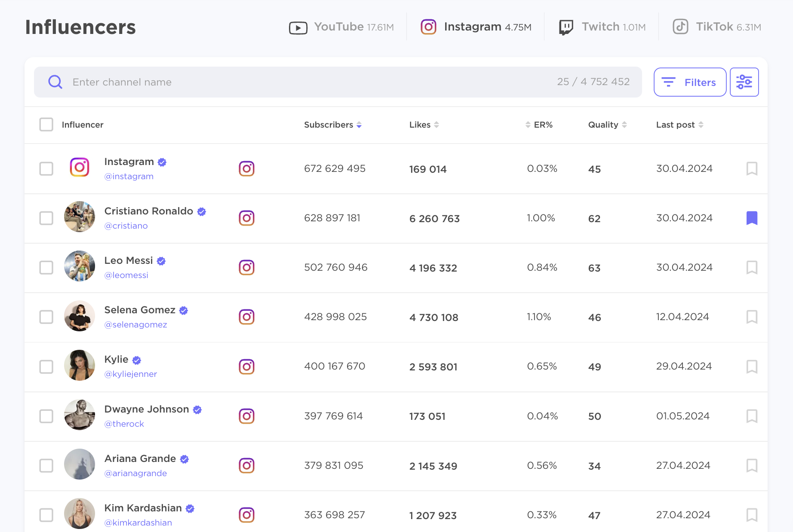Image resolution: width=793 pixels, height=532 pixels.
Task: Bookmark the Selena Gomez row
Action: [x=751, y=317]
